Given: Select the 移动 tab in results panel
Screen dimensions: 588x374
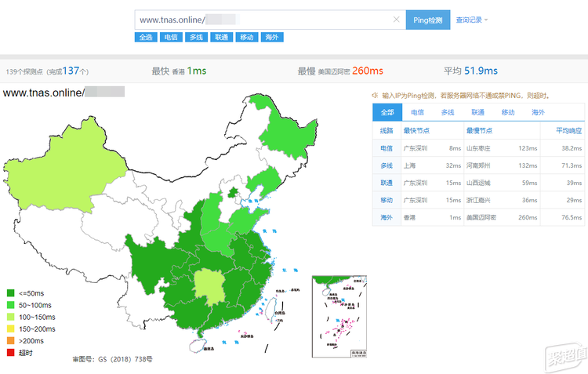Looking at the screenshot, I should point(508,112).
